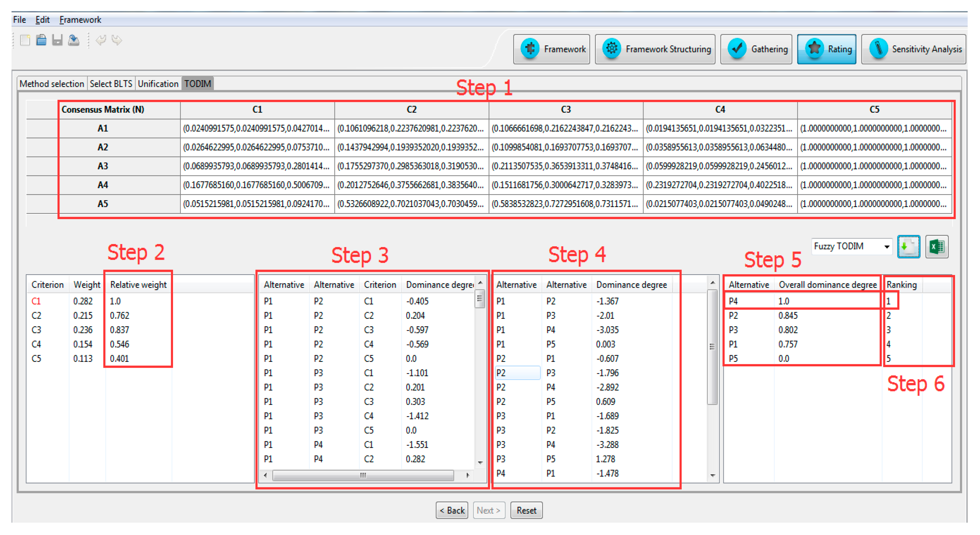This screenshot has width=980, height=535.
Task: Click the scroll down arrow of the Step 4 table
Action: [x=713, y=475]
